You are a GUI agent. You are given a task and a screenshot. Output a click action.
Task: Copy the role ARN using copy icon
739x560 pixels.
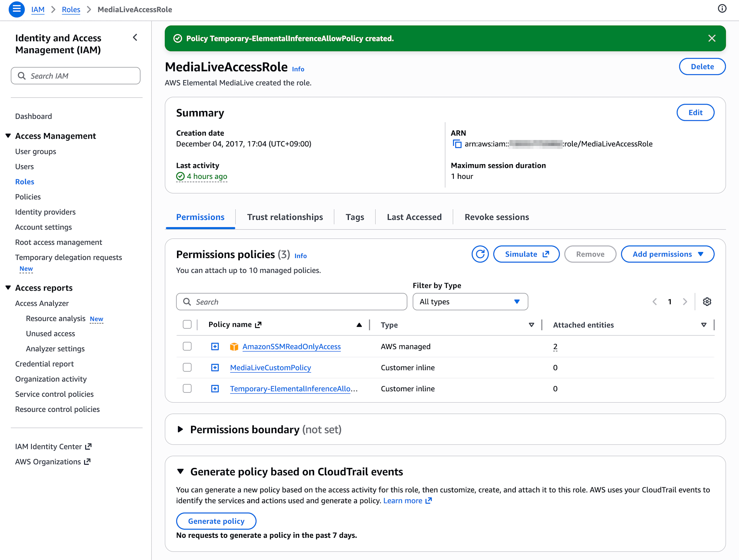click(457, 144)
